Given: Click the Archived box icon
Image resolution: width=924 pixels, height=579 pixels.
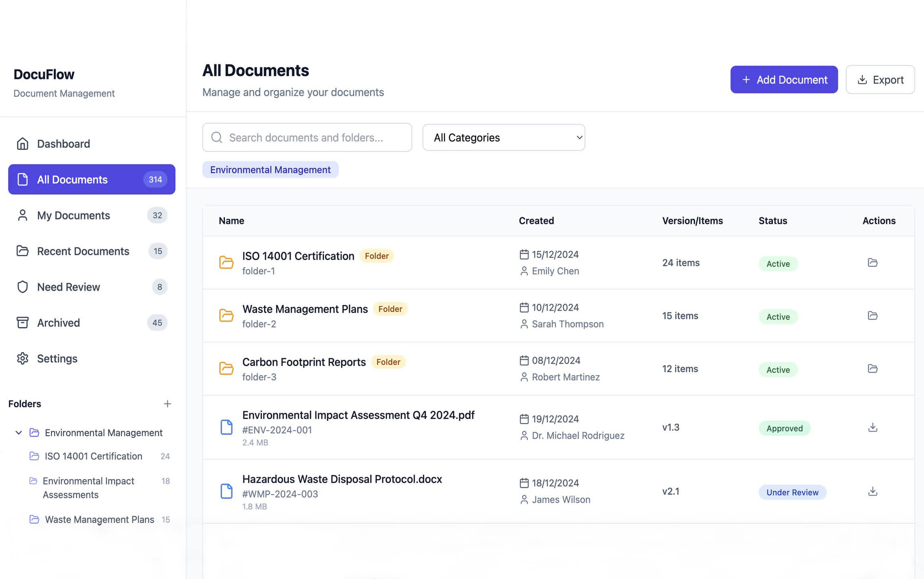Looking at the screenshot, I should 22,322.
